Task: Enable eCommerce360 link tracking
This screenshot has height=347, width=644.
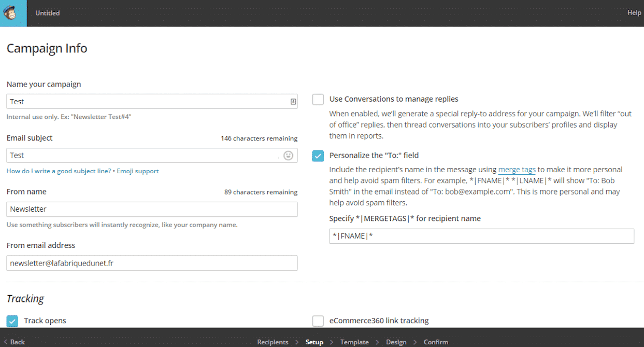Action: [318, 321]
